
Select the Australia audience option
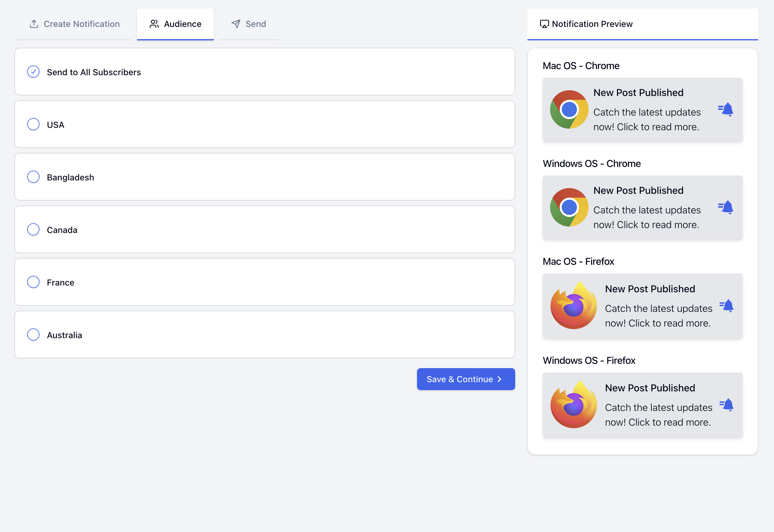(x=33, y=335)
